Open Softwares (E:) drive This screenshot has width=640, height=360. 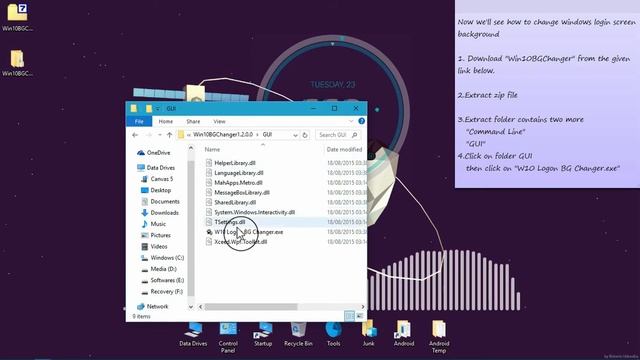pos(167,280)
